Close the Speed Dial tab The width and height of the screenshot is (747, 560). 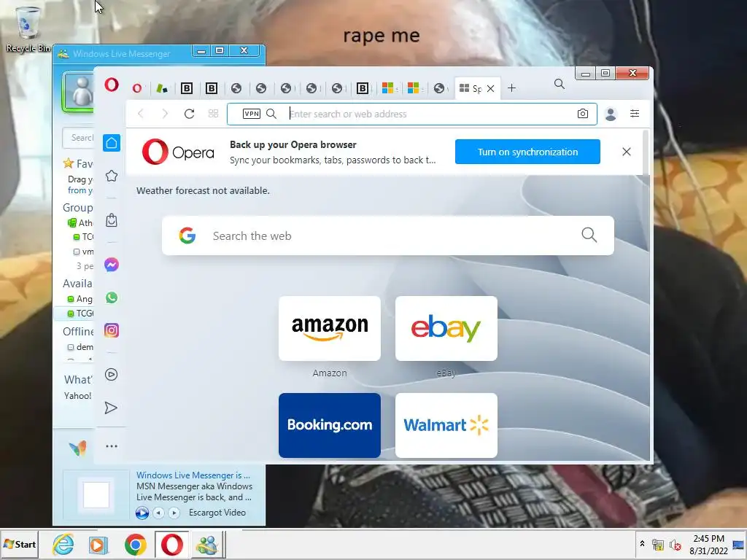[x=491, y=88]
